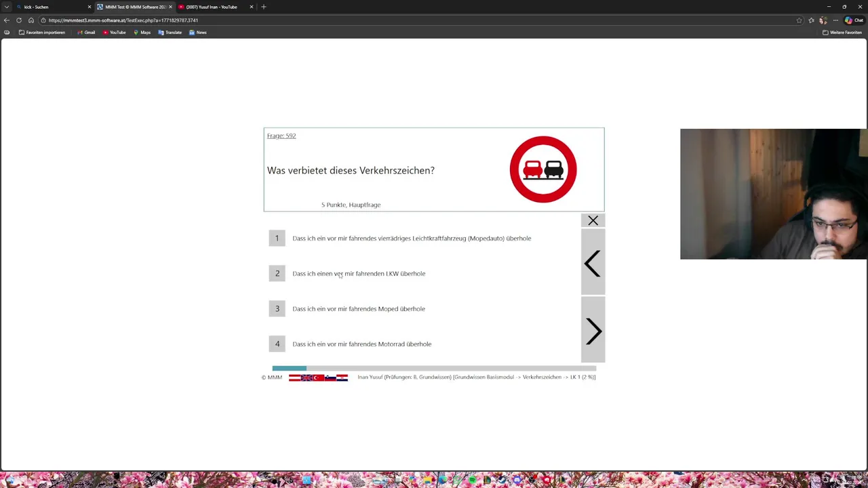Click the browser back button
The image size is (868, 488).
(7, 20)
